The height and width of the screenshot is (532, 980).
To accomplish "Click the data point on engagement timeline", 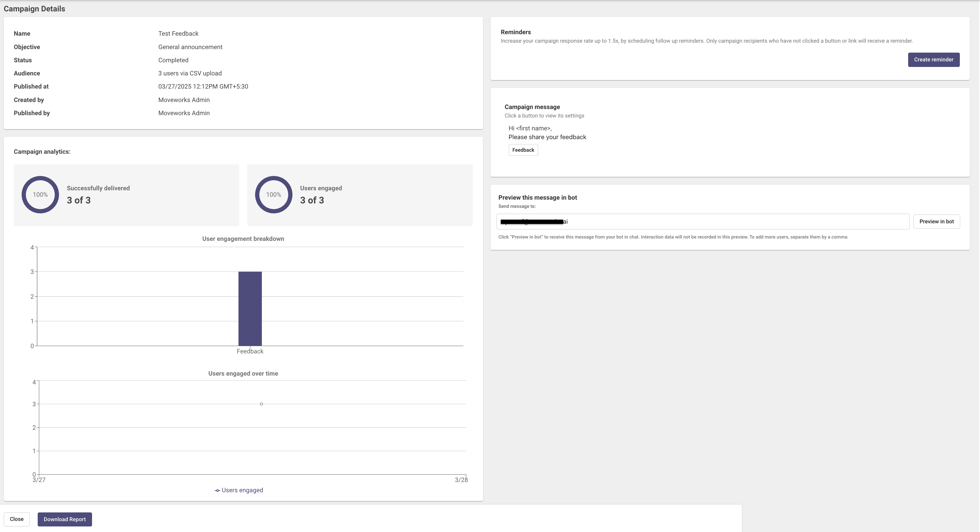I will pos(261,404).
